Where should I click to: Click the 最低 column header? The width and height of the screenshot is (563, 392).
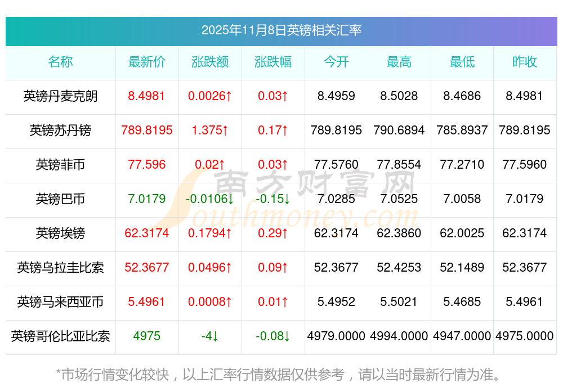tap(462, 62)
